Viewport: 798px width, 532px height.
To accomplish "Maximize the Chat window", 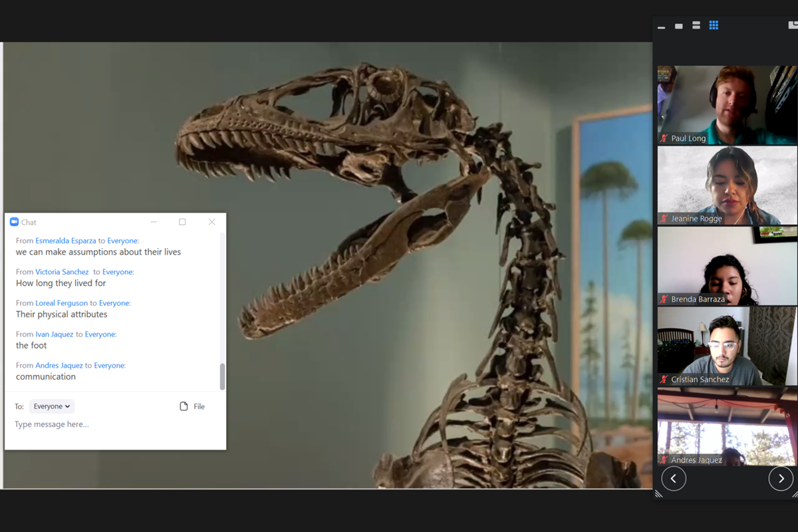I will [x=182, y=222].
